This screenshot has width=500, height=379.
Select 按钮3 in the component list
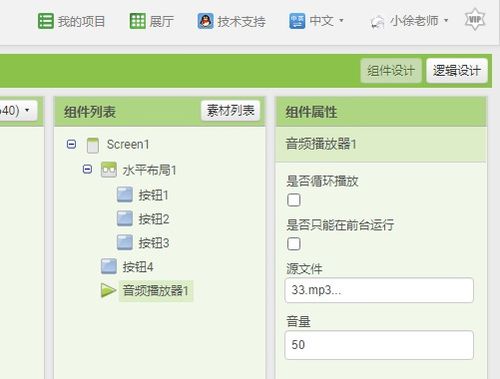[x=154, y=243]
